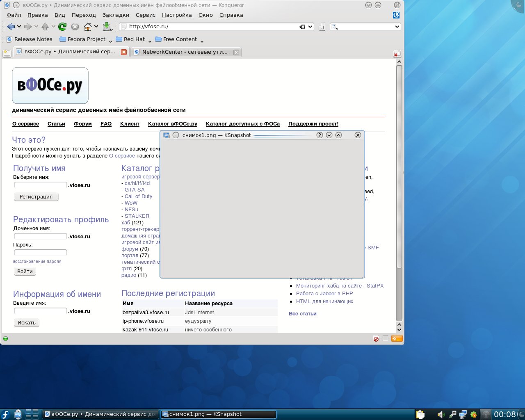Click the ad-block icon in status bar
This screenshot has height=420, width=525.
pos(376,339)
